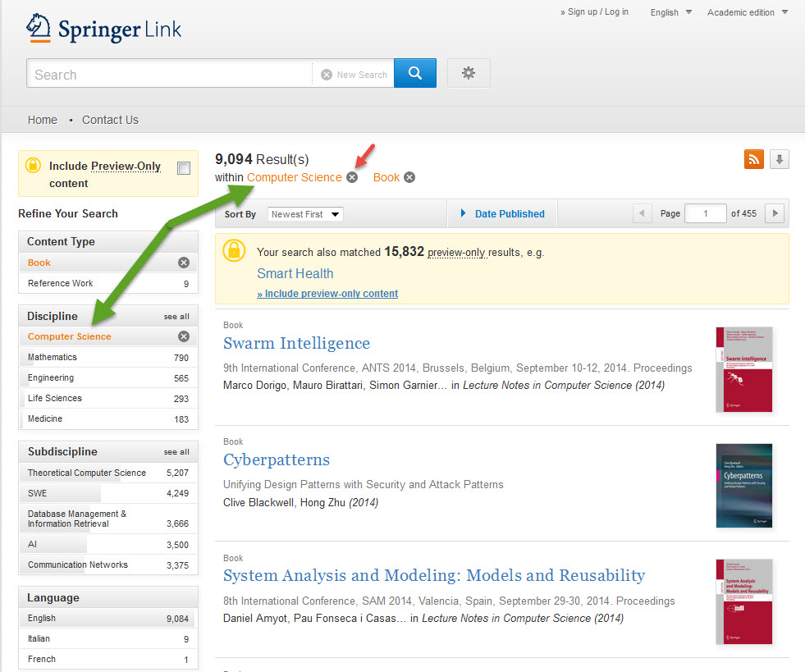Image resolution: width=805 pixels, height=672 pixels.
Task: Click System Analysis and Modeling cover thumbnail
Action: point(744,601)
